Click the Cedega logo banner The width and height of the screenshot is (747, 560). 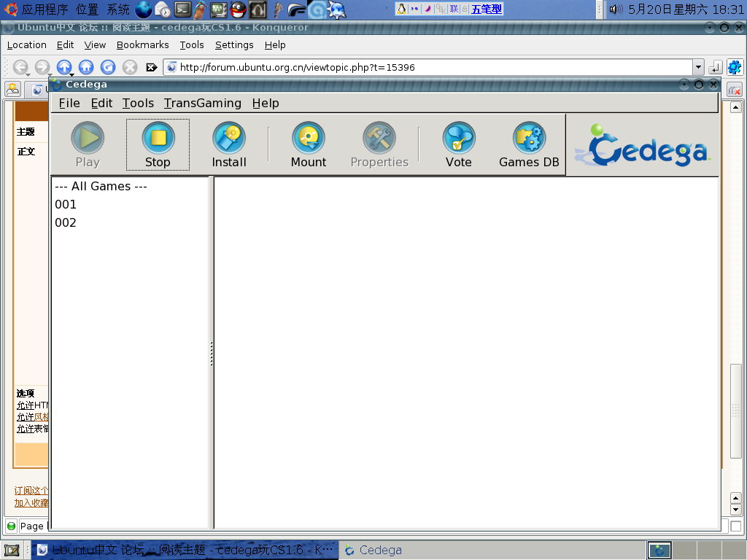(x=642, y=146)
